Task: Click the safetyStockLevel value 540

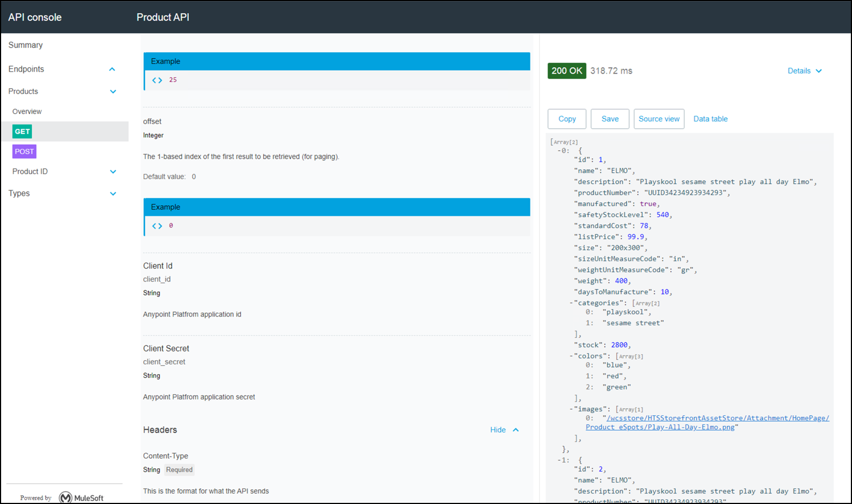Action: (663, 215)
